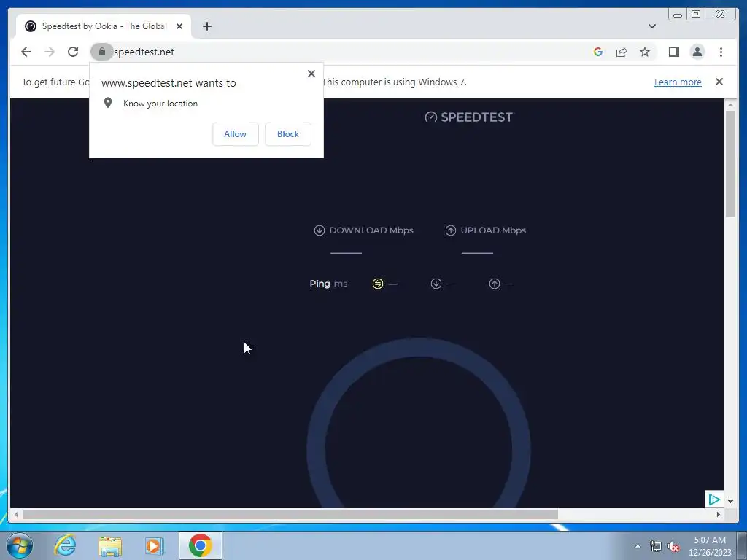Open Windows Media Player from taskbar

pyautogui.click(x=154, y=545)
